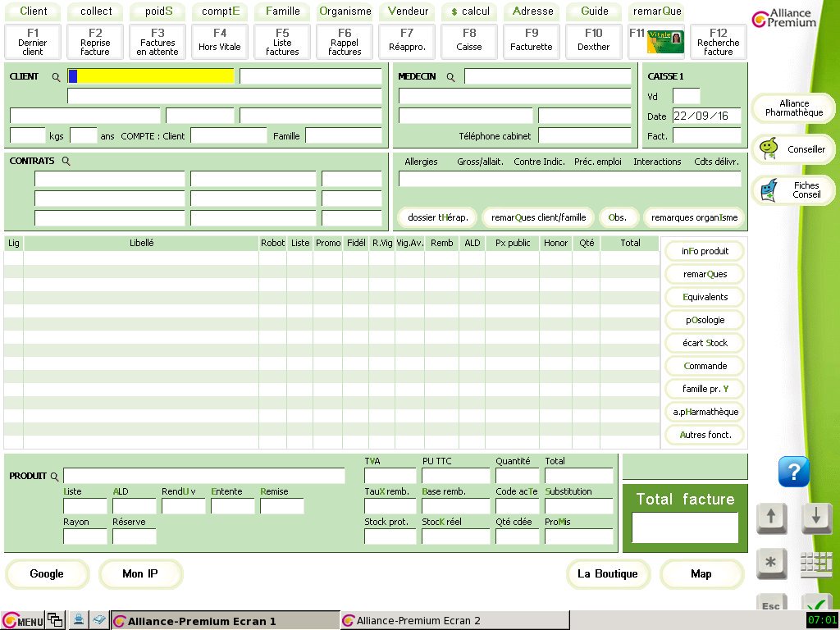Screen dimensions: 840x630
Task: Click the PRODUIT search magnifier icon
Action: pyautogui.click(x=54, y=476)
